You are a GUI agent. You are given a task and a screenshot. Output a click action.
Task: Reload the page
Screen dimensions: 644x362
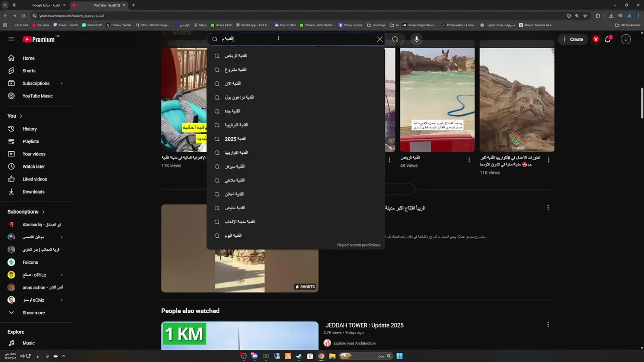(23, 16)
